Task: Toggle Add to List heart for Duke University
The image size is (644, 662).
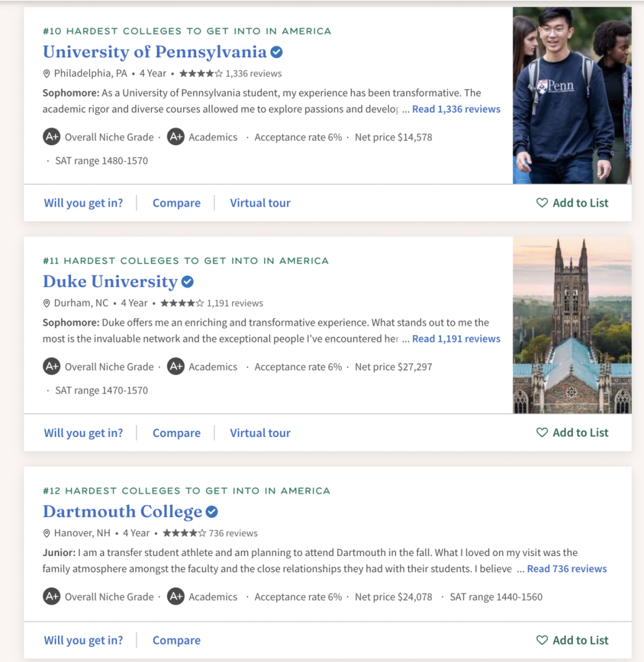Action: (542, 433)
